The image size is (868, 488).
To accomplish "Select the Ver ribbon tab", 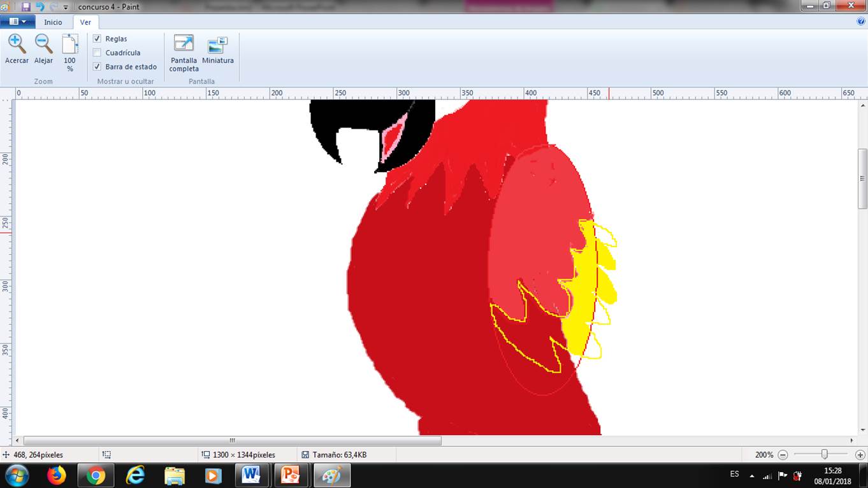I will 85,22.
